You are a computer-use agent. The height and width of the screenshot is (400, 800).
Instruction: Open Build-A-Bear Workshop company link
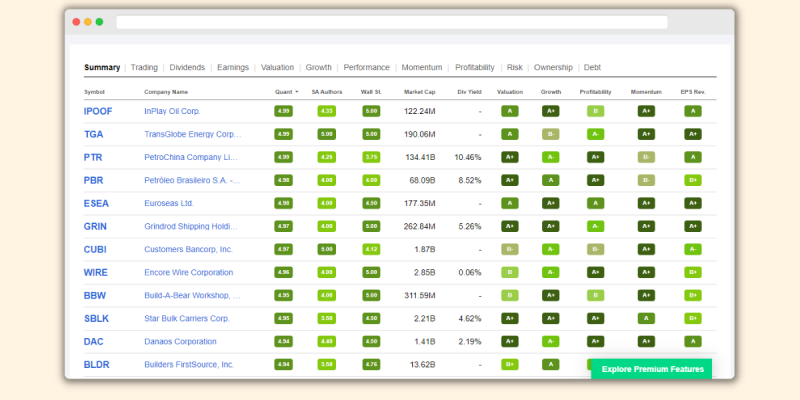point(192,295)
